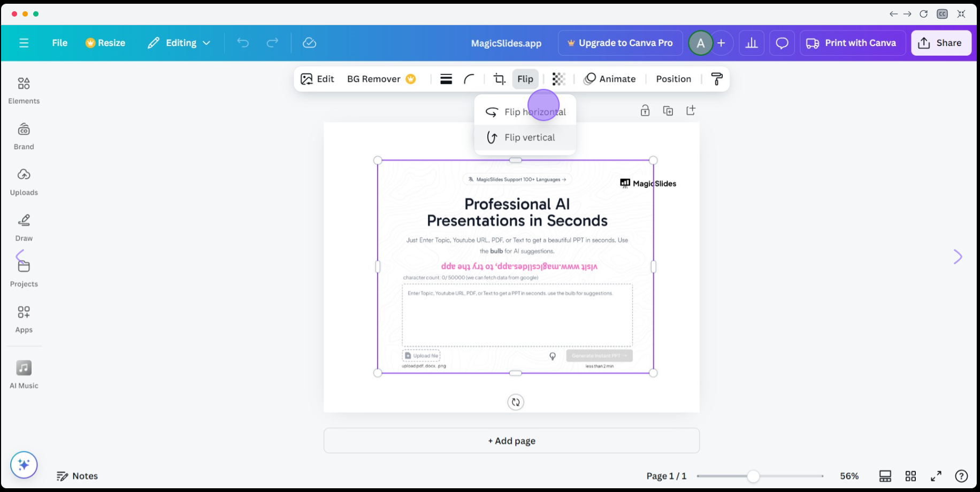Add collaborator with plus icon
This screenshot has width=980, height=492.
(721, 43)
